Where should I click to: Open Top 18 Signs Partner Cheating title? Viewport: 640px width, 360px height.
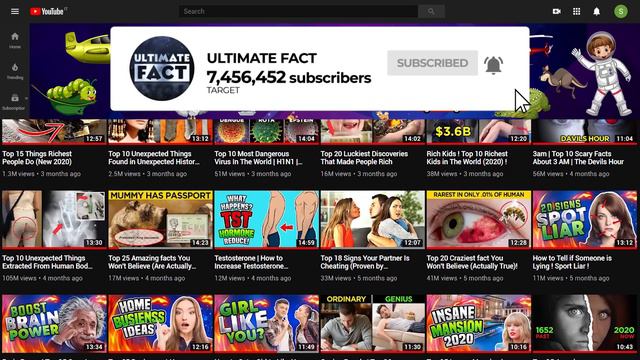(x=365, y=262)
